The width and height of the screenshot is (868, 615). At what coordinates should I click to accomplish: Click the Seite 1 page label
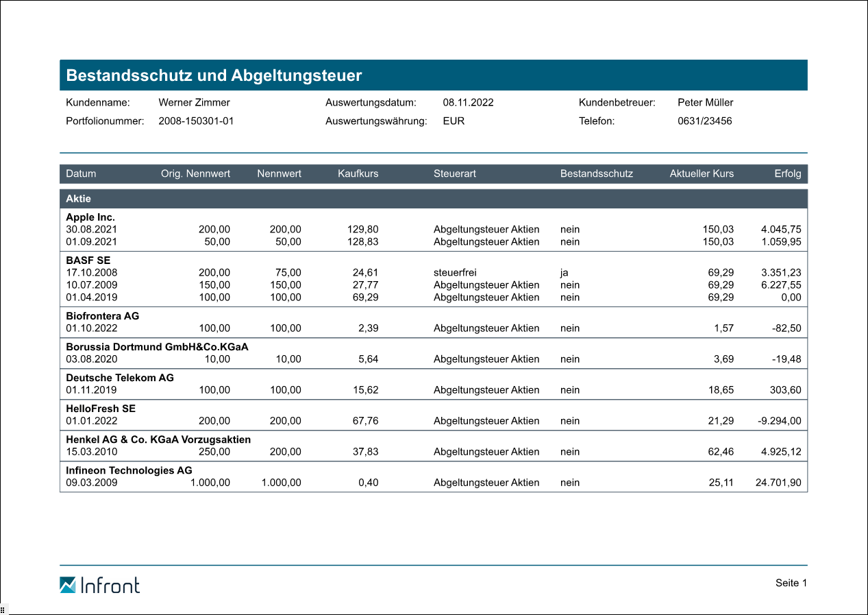(791, 583)
